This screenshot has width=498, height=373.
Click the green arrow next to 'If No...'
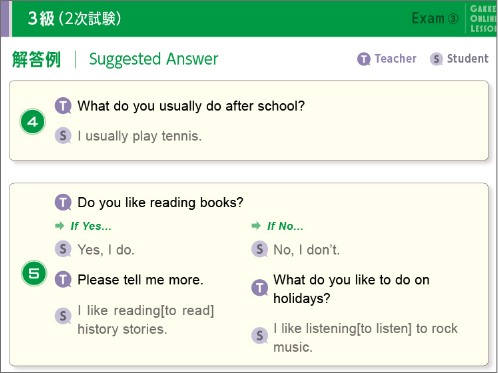click(256, 226)
